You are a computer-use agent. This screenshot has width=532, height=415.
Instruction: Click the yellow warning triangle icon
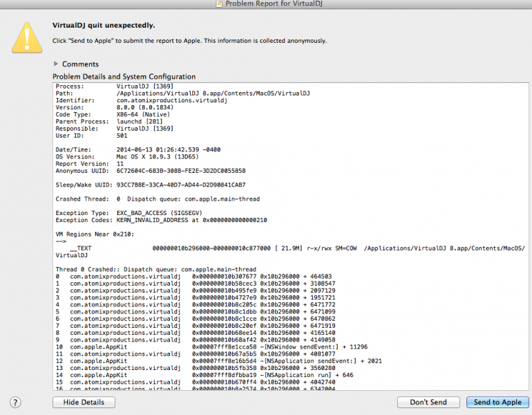pos(27,38)
